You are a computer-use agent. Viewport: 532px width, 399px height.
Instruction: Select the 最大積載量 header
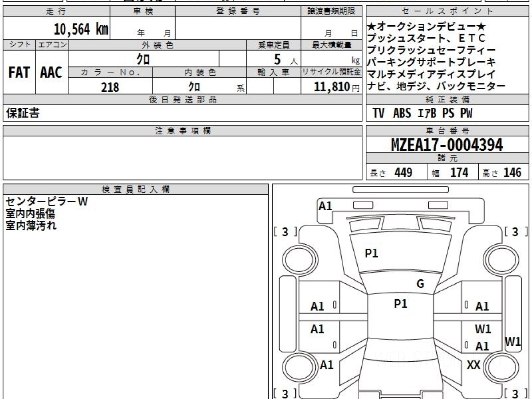(331, 45)
